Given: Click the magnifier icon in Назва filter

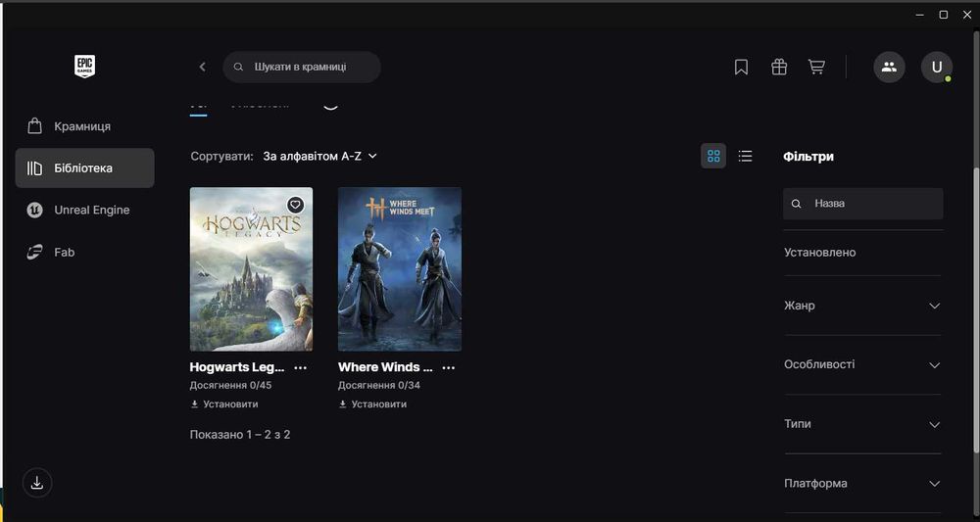Looking at the screenshot, I should [796, 204].
